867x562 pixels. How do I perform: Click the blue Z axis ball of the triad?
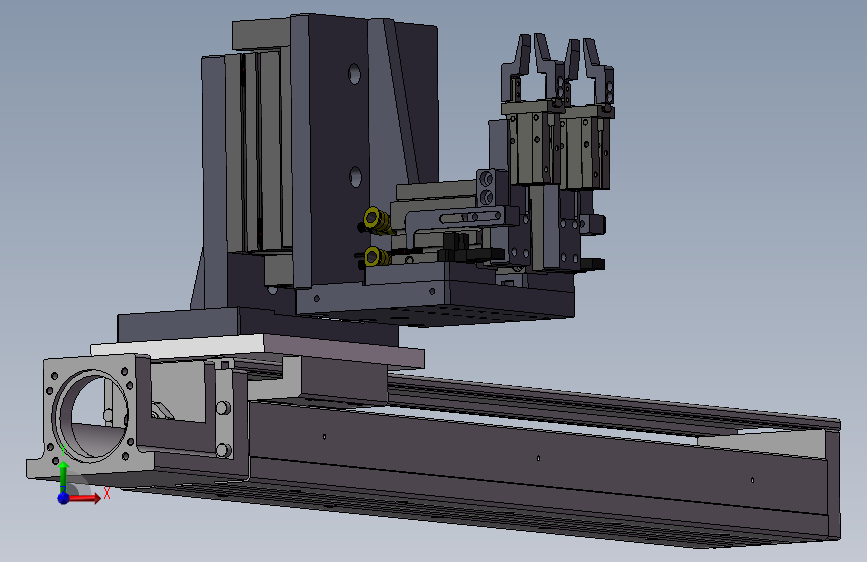click(64, 498)
